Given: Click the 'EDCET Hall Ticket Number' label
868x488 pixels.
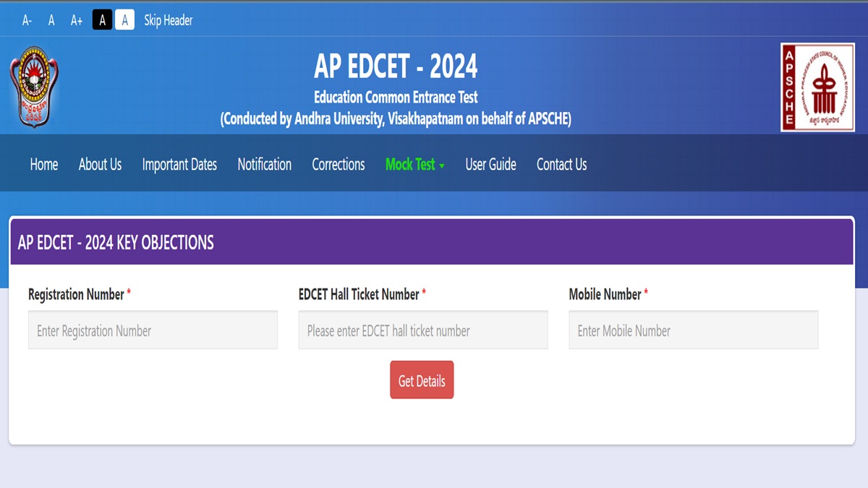Looking at the screenshot, I should pyautogui.click(x=359, y=294).
